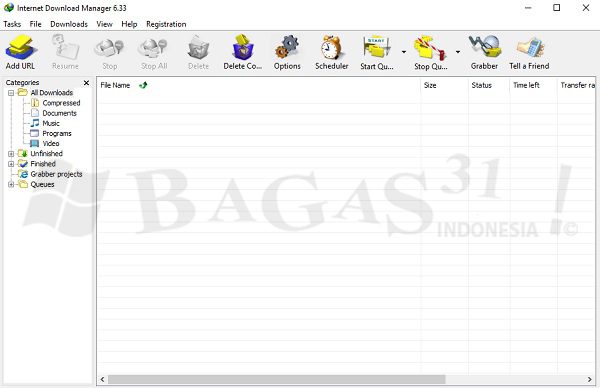Click the horizontal scrollbar thumb
Screen dimensions: 600x388
(x=277, y=379)
